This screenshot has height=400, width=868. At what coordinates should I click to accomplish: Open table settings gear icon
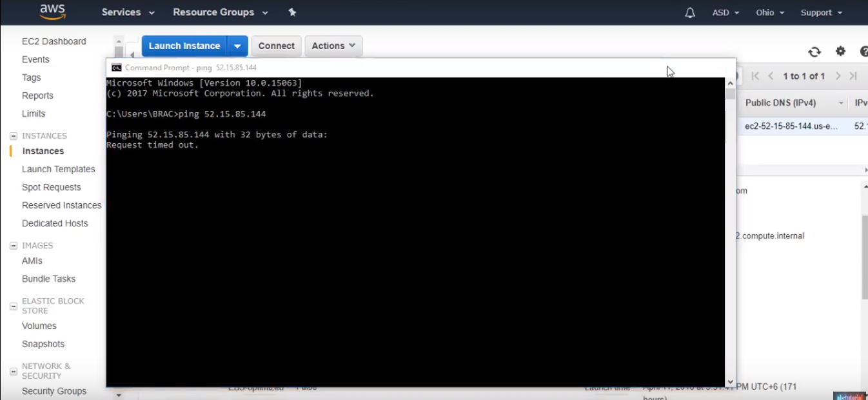[x=840, y=51]
